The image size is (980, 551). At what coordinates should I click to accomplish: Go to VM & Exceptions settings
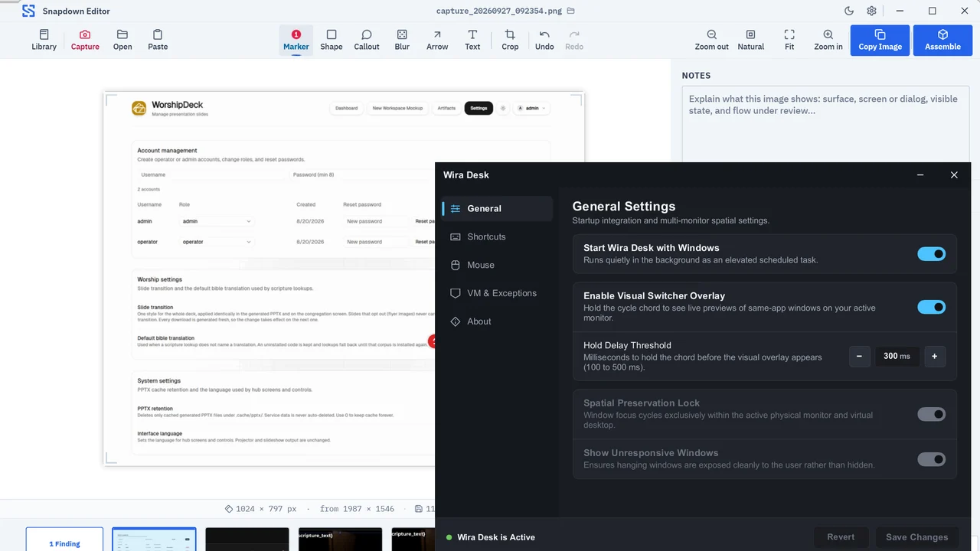[x=497, y=293]
